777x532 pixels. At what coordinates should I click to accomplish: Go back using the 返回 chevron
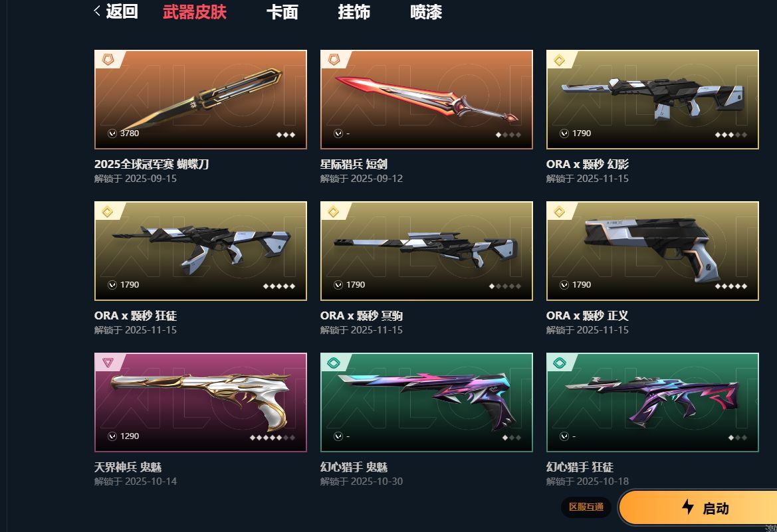coord(116,11)
